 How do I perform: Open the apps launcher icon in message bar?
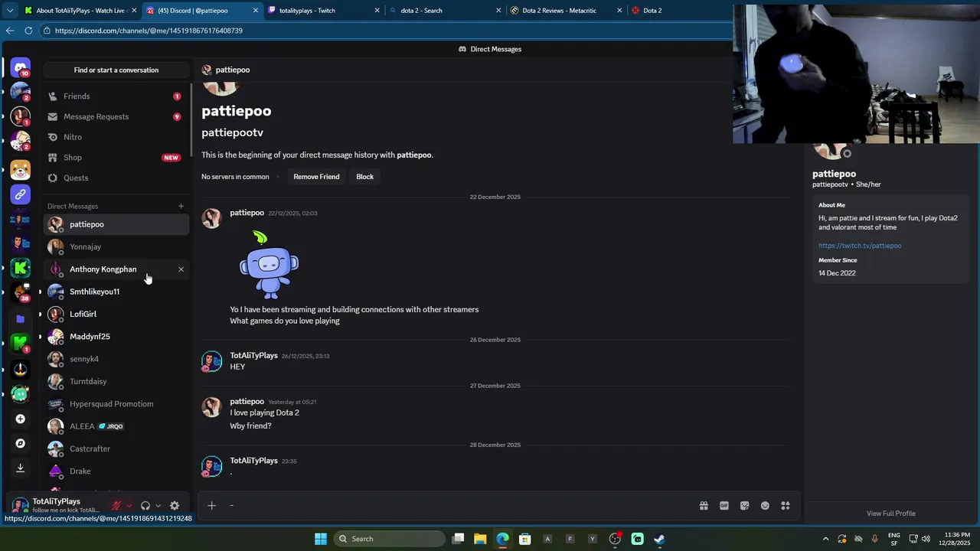point(786,505)
